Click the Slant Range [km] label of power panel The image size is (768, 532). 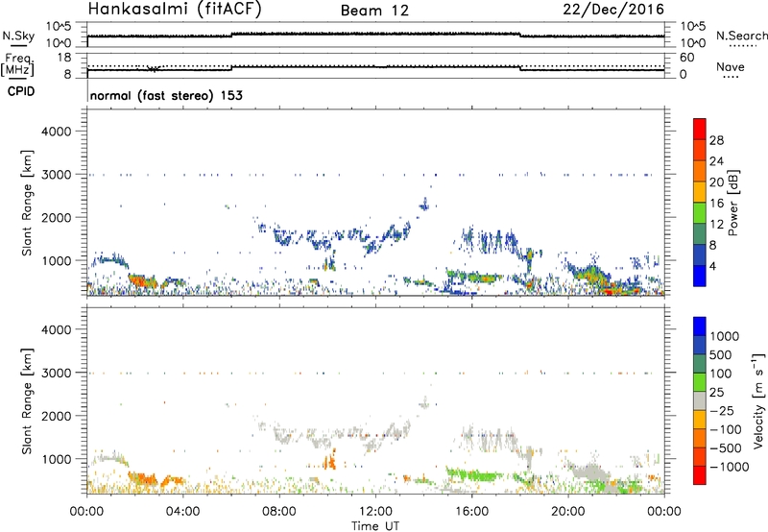[x=28, y=203]
